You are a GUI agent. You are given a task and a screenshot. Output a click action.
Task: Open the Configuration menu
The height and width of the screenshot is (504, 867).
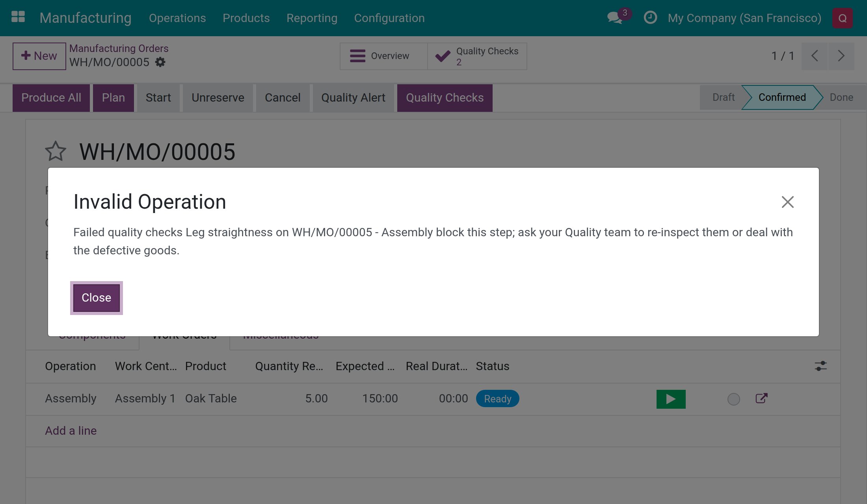click(389, 18)
